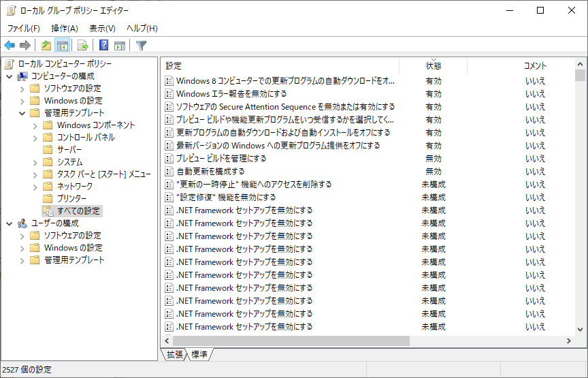Toggle the Show/Hide Console Tree icon
This screenshot has width=588, height=378.
coord(62,46)
